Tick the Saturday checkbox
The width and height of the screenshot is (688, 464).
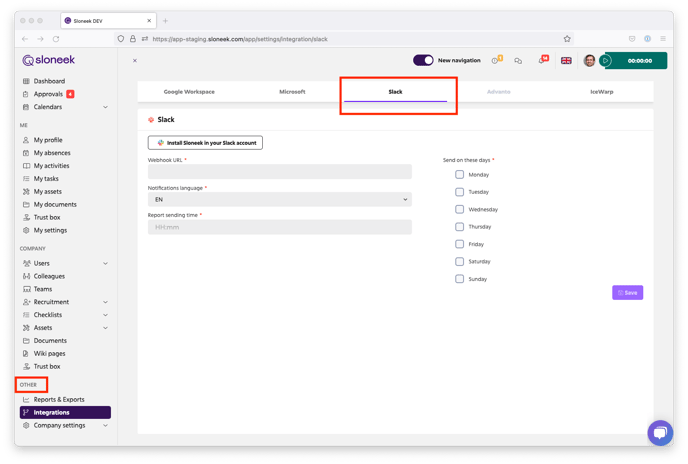[x=459, y=262]
